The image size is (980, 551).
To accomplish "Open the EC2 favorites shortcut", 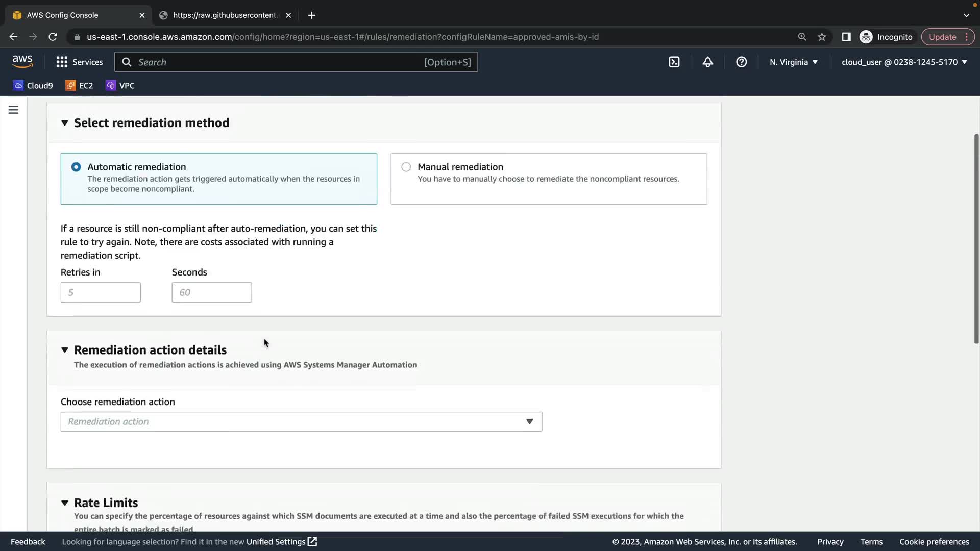I will pos(80,85).
